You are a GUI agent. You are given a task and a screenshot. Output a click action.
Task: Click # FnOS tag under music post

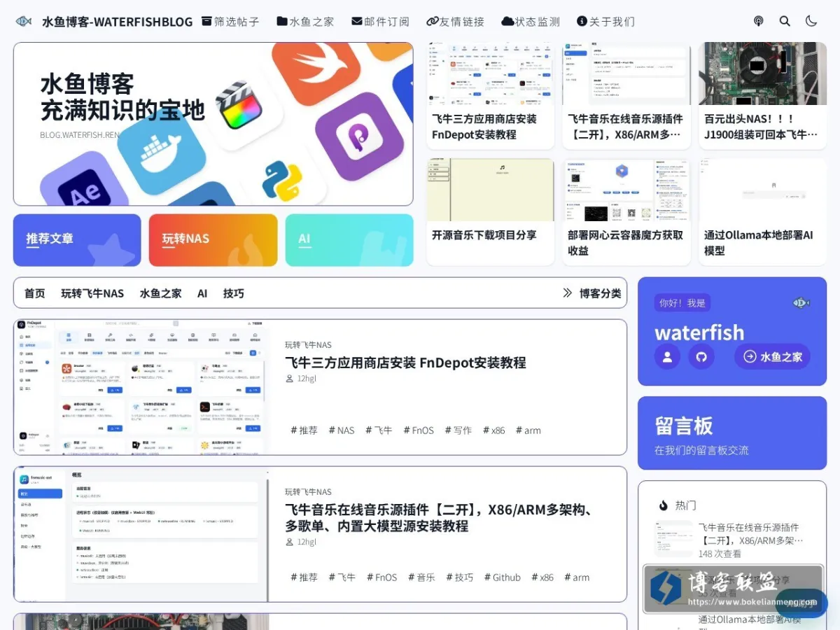[381, 577]
